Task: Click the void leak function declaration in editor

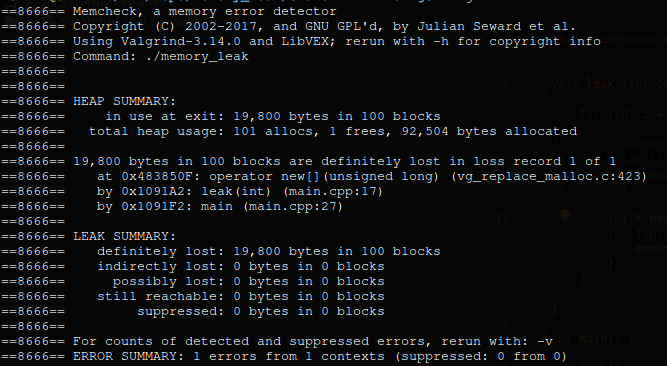Action: coord(609,84)
